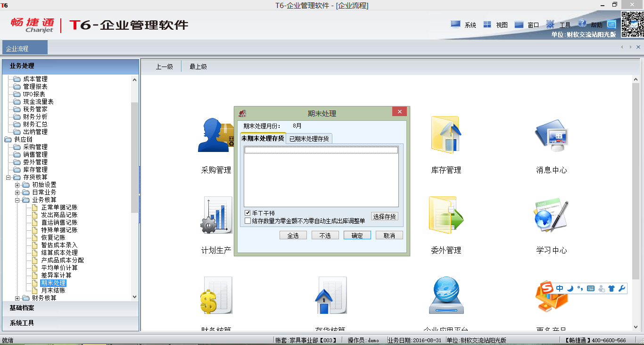Screen dimensions: 644x345
Task: Expand the 系统工具 panel section
Action: 70,323
